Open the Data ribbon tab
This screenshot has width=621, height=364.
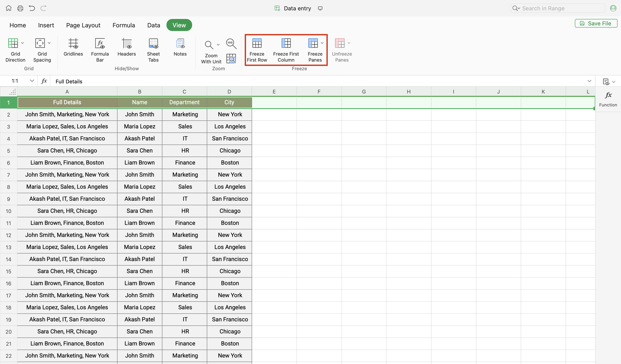154,25
